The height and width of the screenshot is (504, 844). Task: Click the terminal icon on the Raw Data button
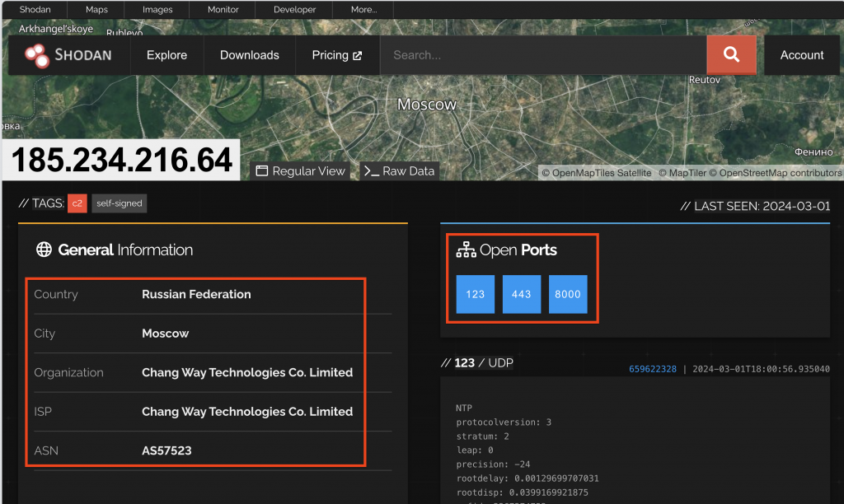pyautogui.click(x=370, y=170)
